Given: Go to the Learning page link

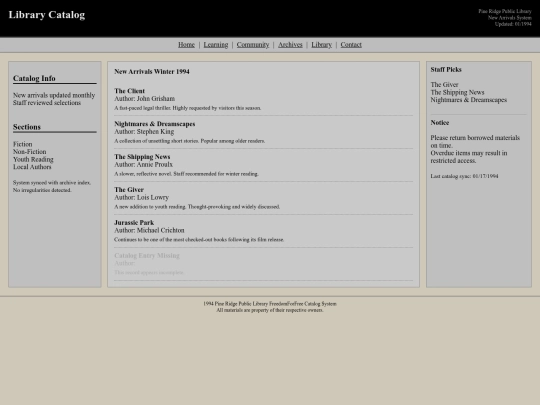Looking at the screenshot, I should [x=216, y=45].
